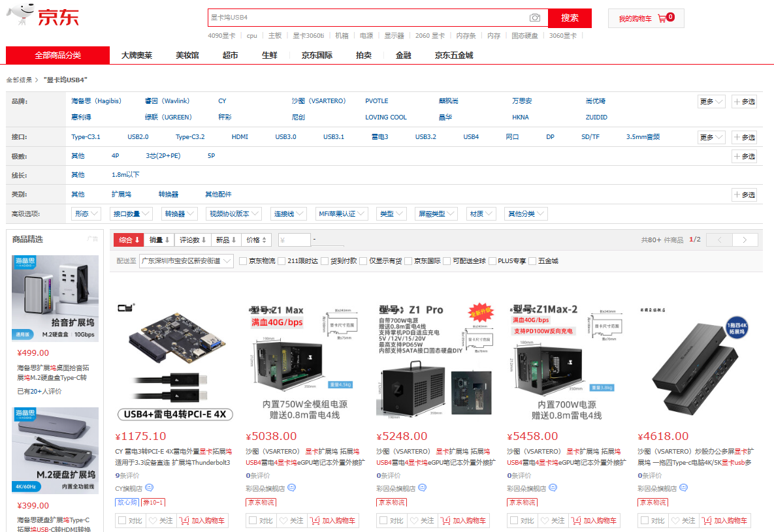
Task: Click 全部结果 breadcrumb link
Action: (19, 80)
